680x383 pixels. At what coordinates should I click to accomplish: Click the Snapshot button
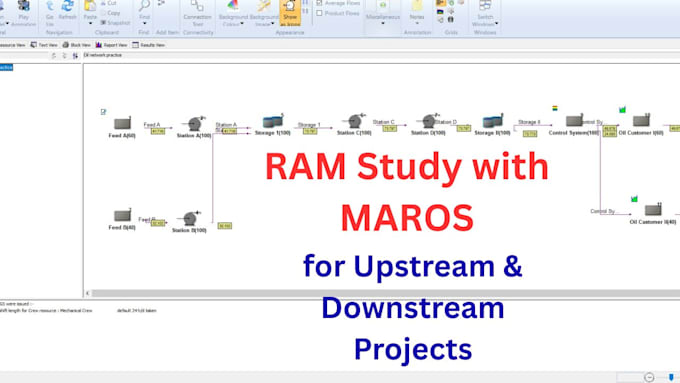coord(115,23)
